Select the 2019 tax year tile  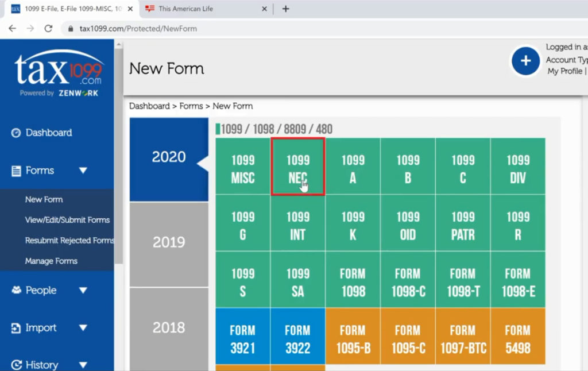(168, 242)
